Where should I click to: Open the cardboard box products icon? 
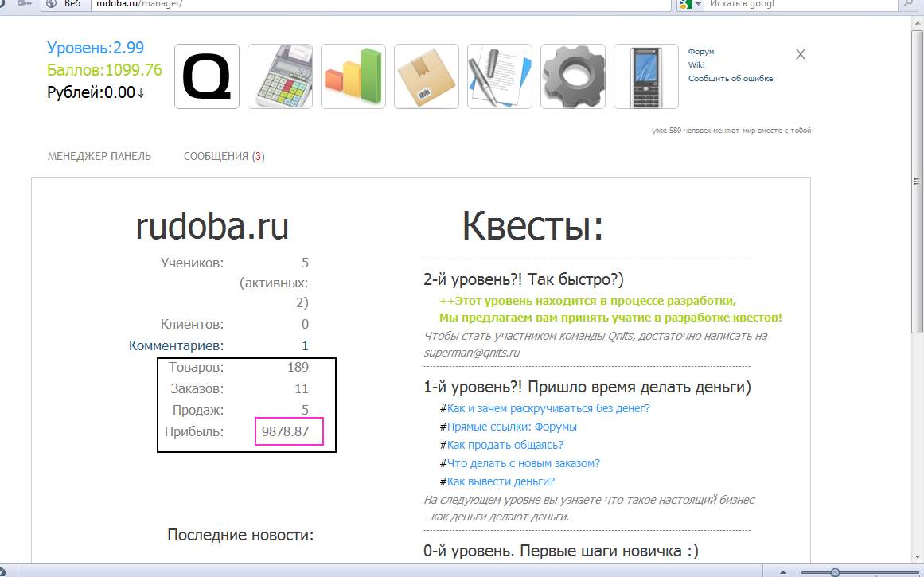[426, 76]
